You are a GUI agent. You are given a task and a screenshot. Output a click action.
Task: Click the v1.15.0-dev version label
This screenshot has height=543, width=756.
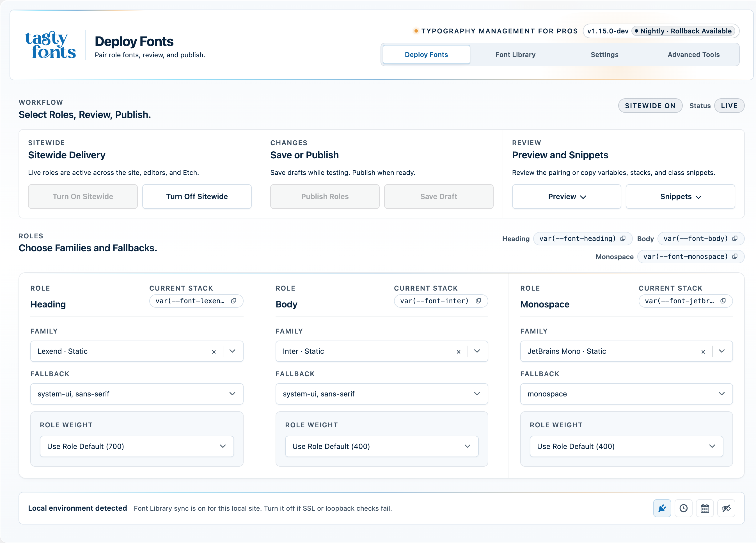pyautogui.click(x=608, y=31)
